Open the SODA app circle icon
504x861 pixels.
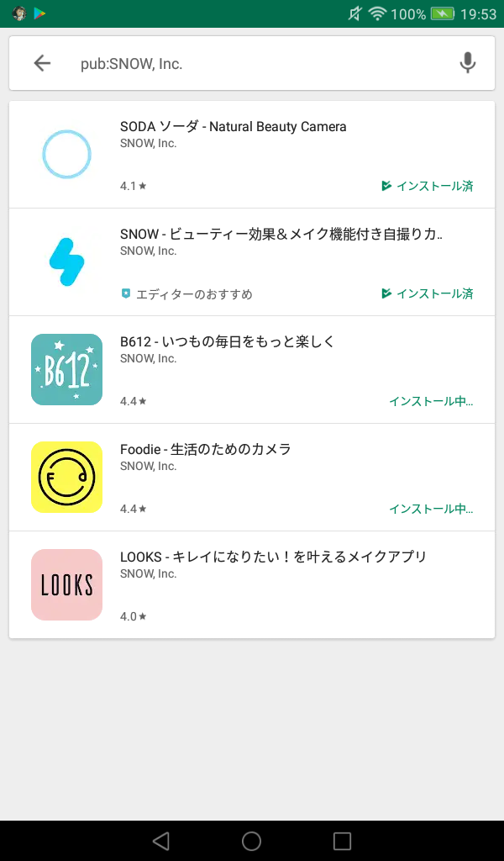(66, 154)
